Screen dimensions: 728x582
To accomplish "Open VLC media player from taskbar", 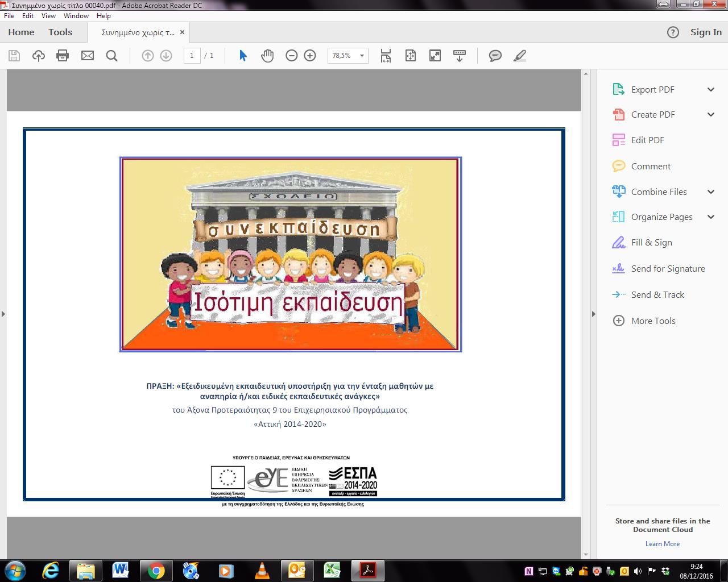I will pos(262,570).
